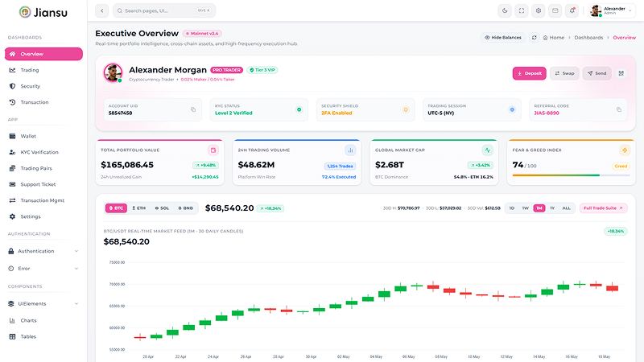Screen dimensions: 644x362
Task: Click the pink Deposit button
Action: (x=530, y=73)
